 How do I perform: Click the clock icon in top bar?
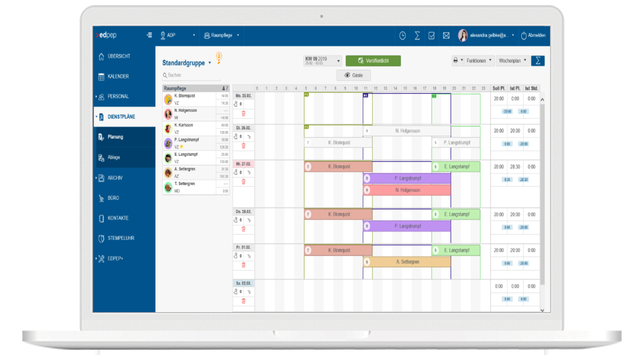click(x=402, y=36)
